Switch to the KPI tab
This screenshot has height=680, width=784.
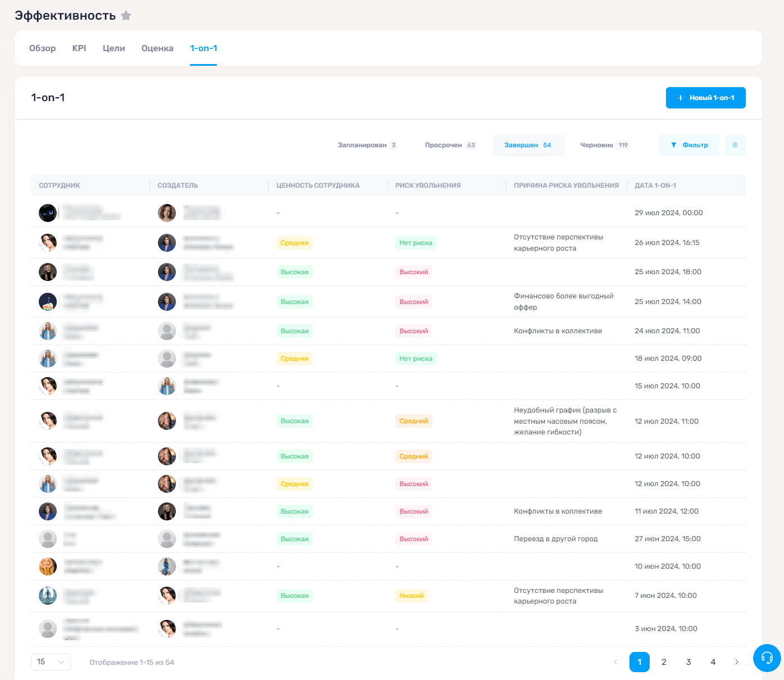pos(79,48)
